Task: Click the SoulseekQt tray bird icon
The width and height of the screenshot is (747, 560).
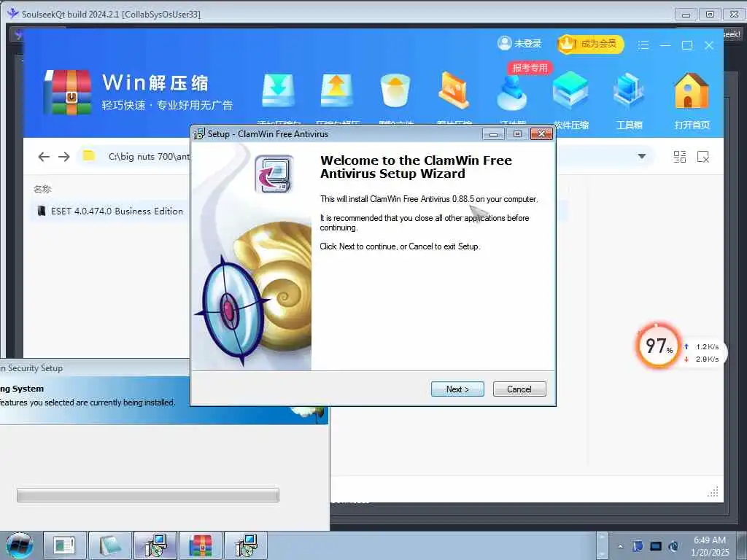Action: click(x=638, y=546)
